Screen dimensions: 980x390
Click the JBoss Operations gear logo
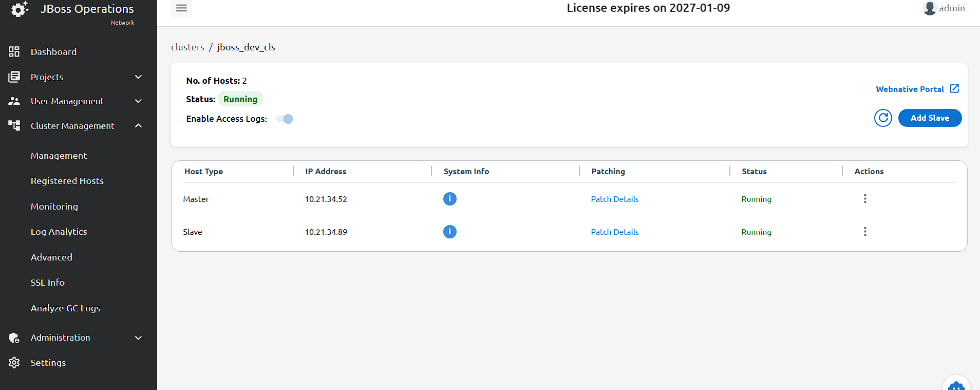click(x=20, y=9)
